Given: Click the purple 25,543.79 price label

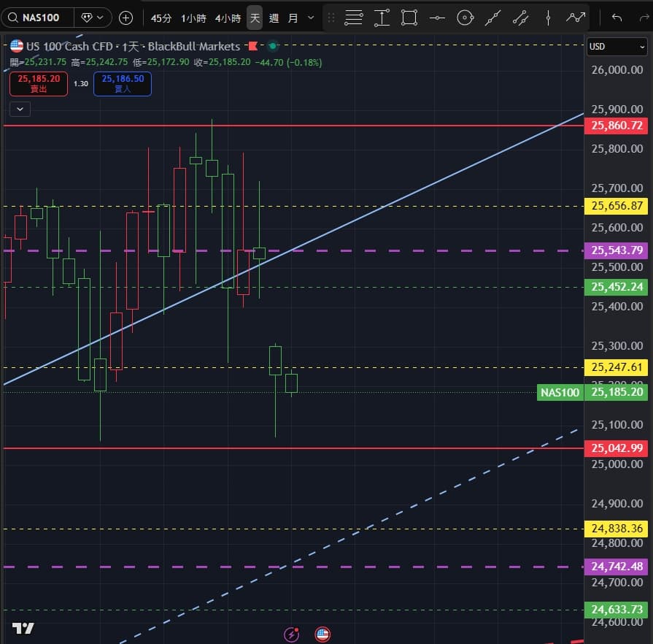Looking at the screenshot, I should point(617,250).
